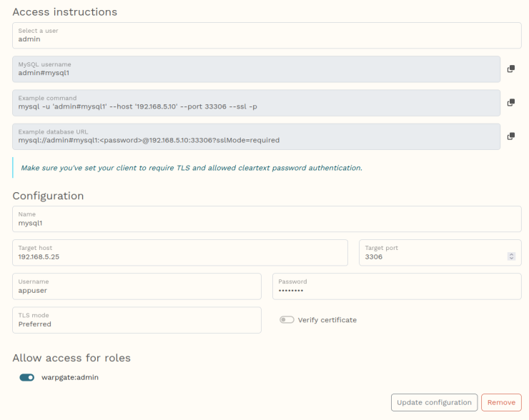The height and width of the screenshot is (420, 529).
Task: Focus the Name field containing mysql1
Action: coord(266,219)
